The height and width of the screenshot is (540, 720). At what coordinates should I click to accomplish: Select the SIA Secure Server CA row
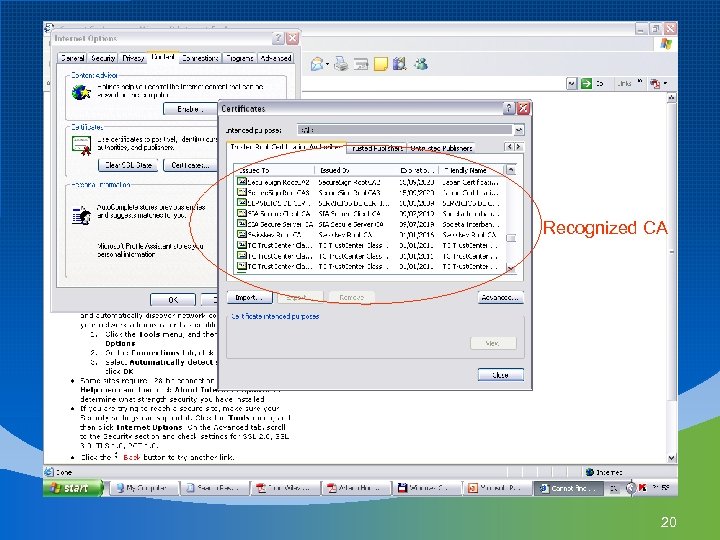(x=370, y=224)
